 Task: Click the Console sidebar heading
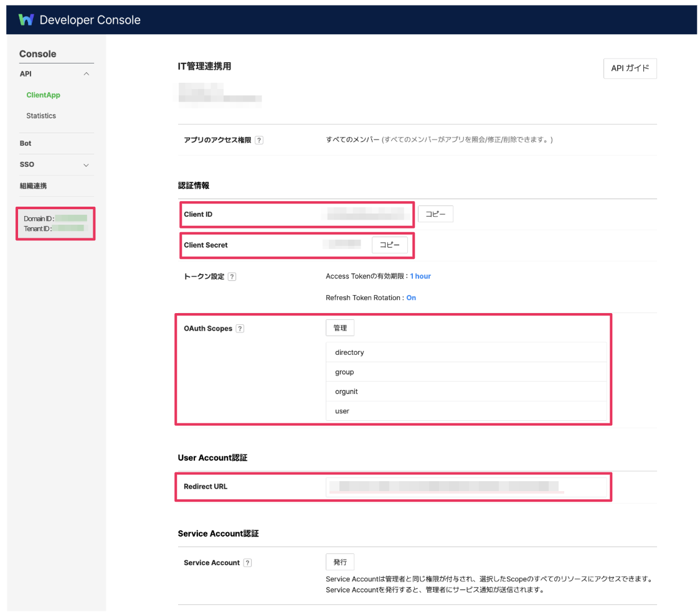37,54
